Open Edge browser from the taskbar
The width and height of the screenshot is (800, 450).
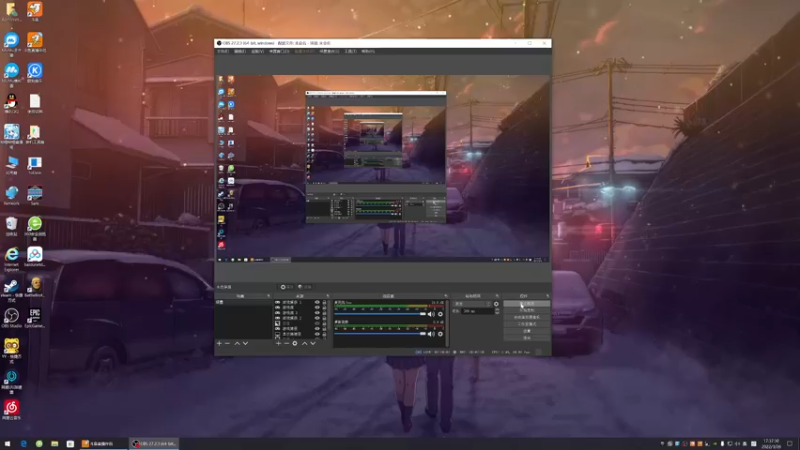pos(23,444)
